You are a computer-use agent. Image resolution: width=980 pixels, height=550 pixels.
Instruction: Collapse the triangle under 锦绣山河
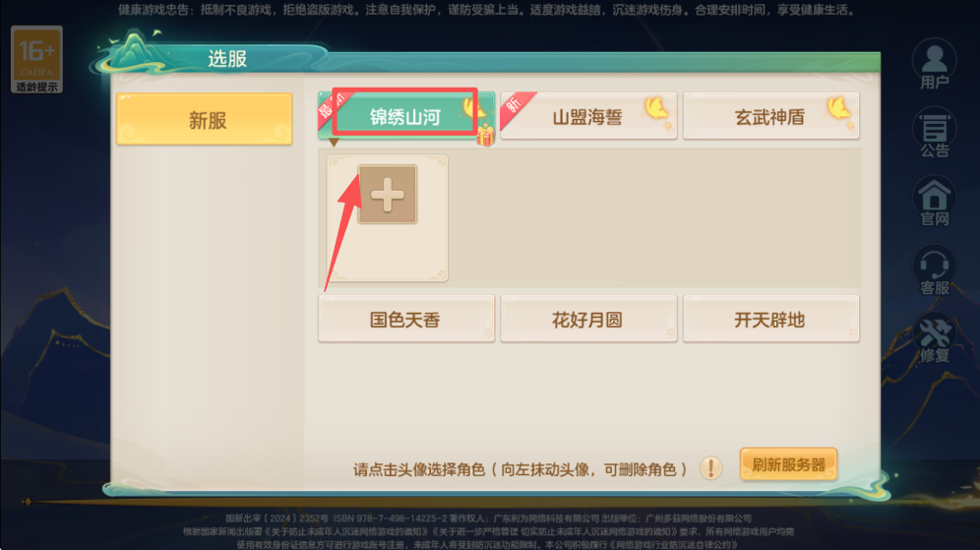pyautogui.click(x=334, y=143)
